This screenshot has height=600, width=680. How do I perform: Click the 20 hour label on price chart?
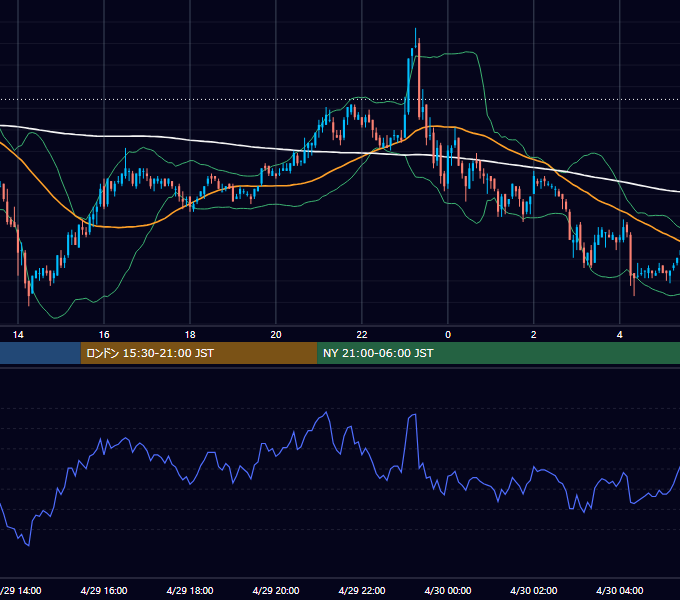[x=276, y=335]
